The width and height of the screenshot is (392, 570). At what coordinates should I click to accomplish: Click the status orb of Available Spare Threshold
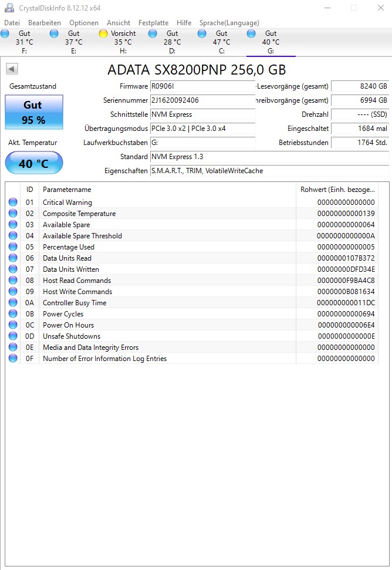click(x=13, y=235)
